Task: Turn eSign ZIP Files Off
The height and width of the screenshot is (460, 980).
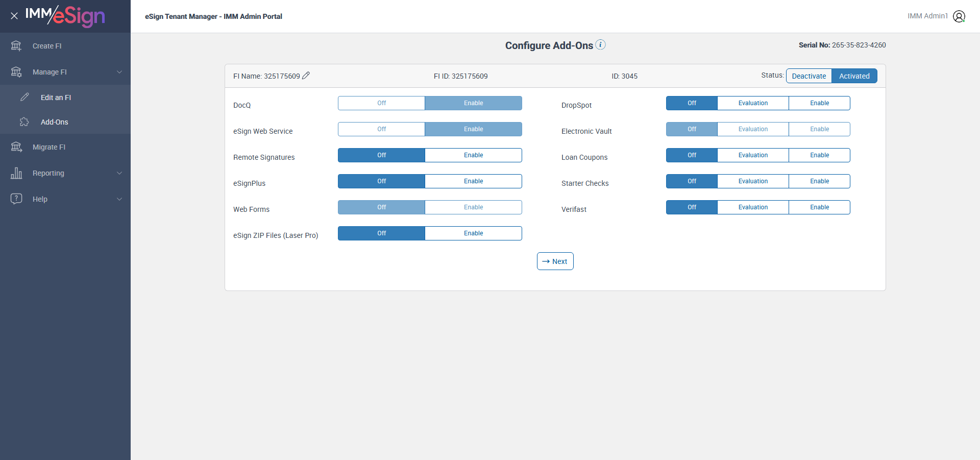Action: point(381,233)
